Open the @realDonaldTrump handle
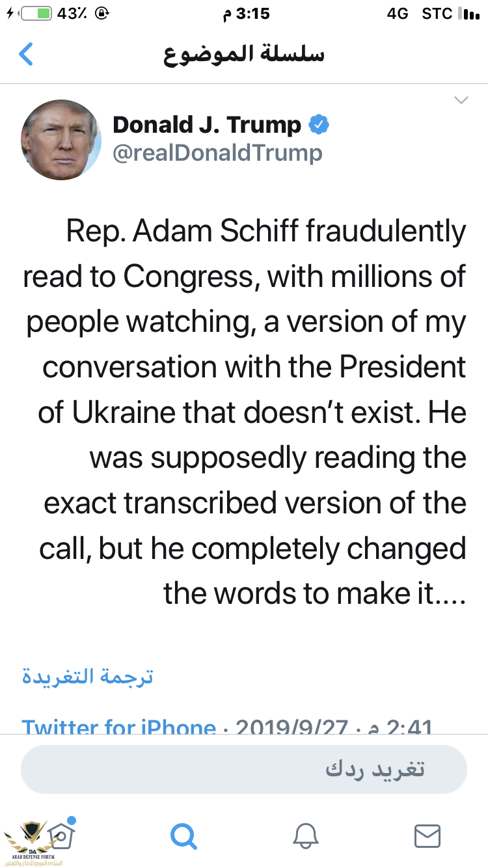Viewport: 488px width, 868px height. click(217, 154)
